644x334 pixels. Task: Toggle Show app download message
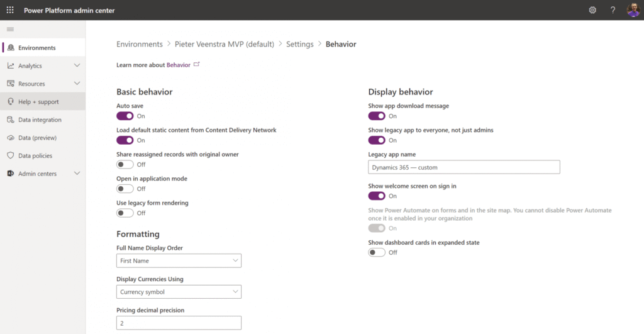(x=377, y=116)
